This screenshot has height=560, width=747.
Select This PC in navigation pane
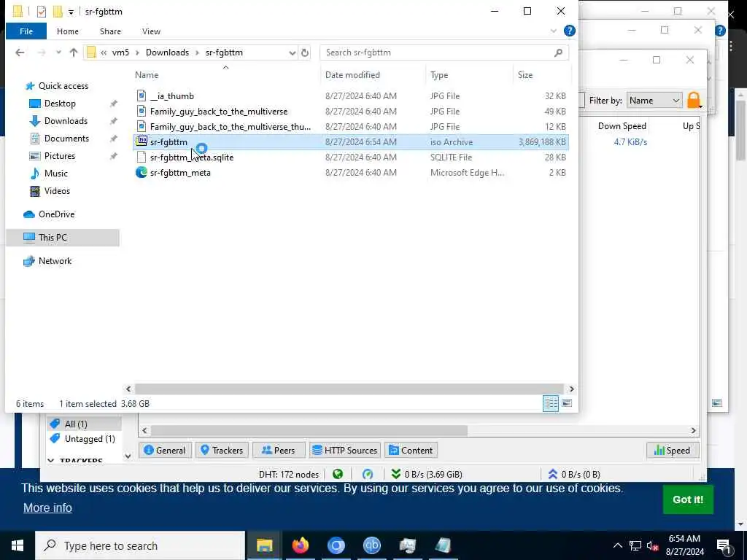pos(63,238)
